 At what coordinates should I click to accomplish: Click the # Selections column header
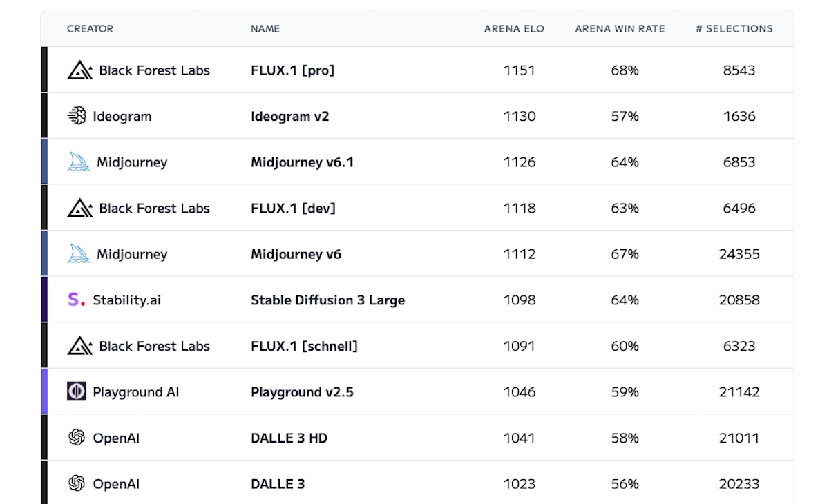coord(734,29)
